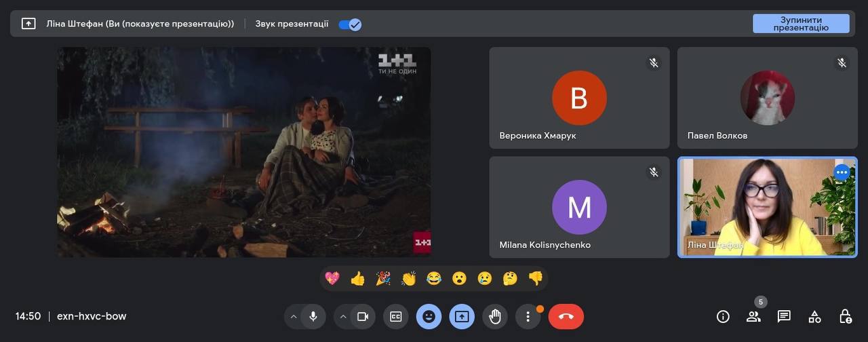Toggle closed captions
This screenshot has width=868, height=342.
(x=395, y=316)
